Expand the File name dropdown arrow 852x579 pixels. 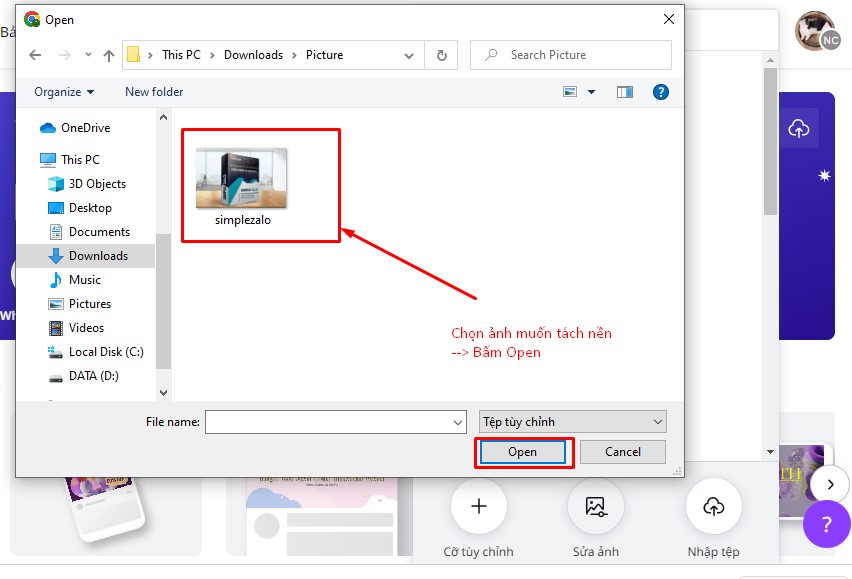pyautogui.click(x=458, y=422)
